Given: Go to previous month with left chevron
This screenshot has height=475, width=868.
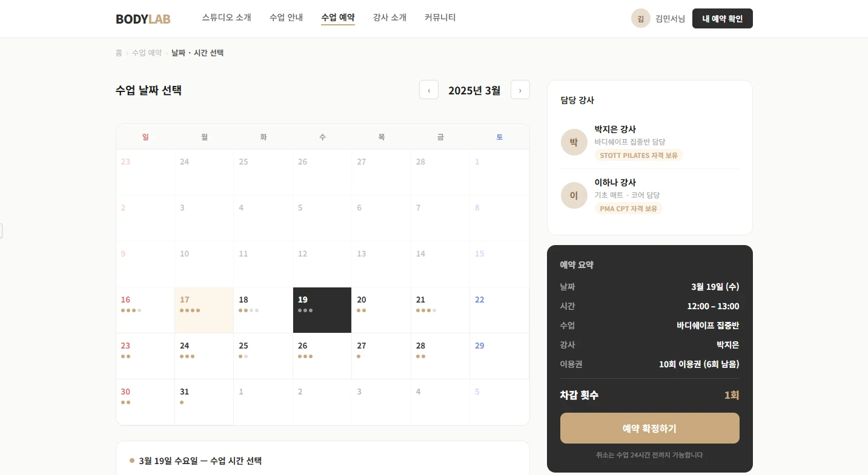Looking at the screenshot, I should click(429, 90).
